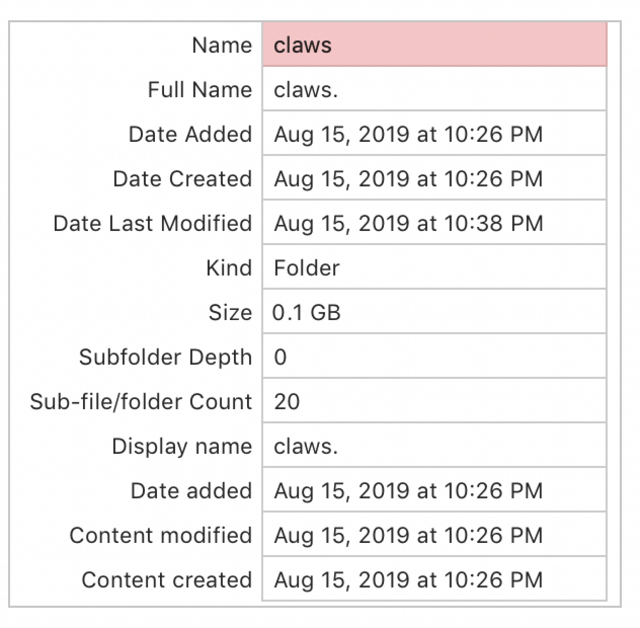
Task: Click the Date Added value cell
Action: tap(435, 134)
